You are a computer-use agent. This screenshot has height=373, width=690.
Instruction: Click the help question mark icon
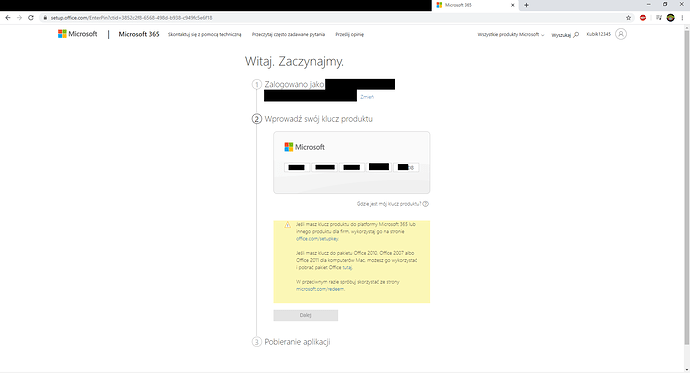coord(426,204)
